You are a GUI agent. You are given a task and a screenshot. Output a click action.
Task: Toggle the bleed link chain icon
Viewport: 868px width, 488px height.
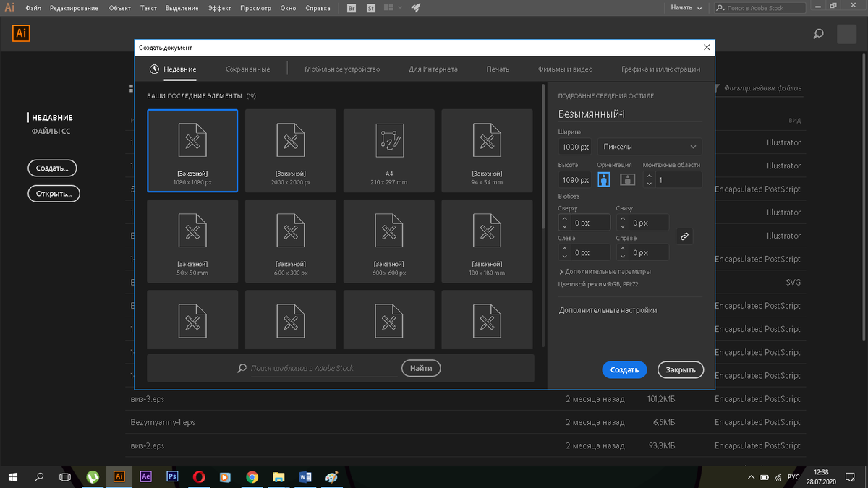click(684, 236)
